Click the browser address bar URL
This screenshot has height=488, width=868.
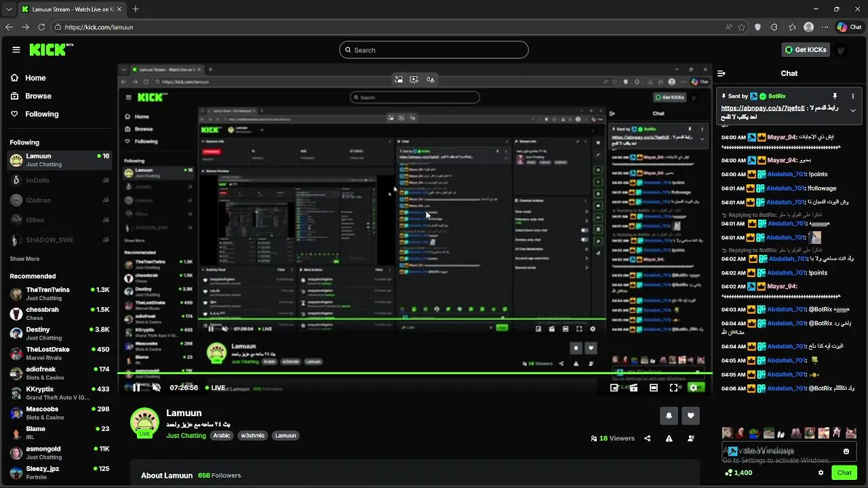(100, 27)
